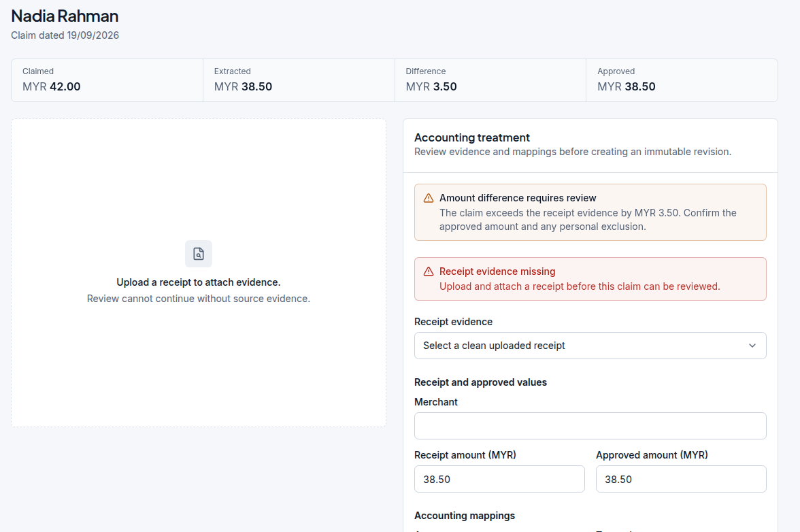Click the 'Accounting treatment' heading
The width and height of the screenshot is (800, 532).
(472, 137)
